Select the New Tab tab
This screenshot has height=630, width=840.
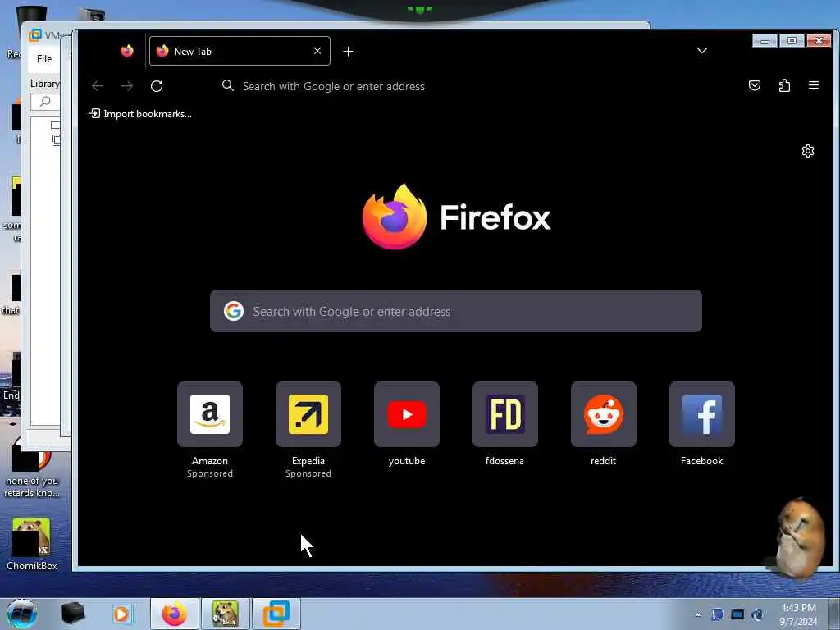click(x=240, y=51)
